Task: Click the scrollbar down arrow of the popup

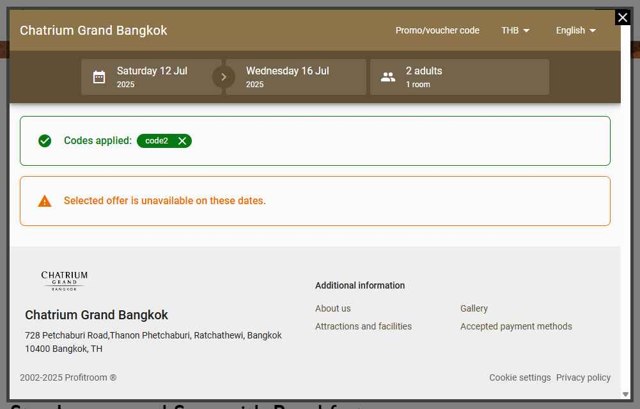Action: pos(625,394)
